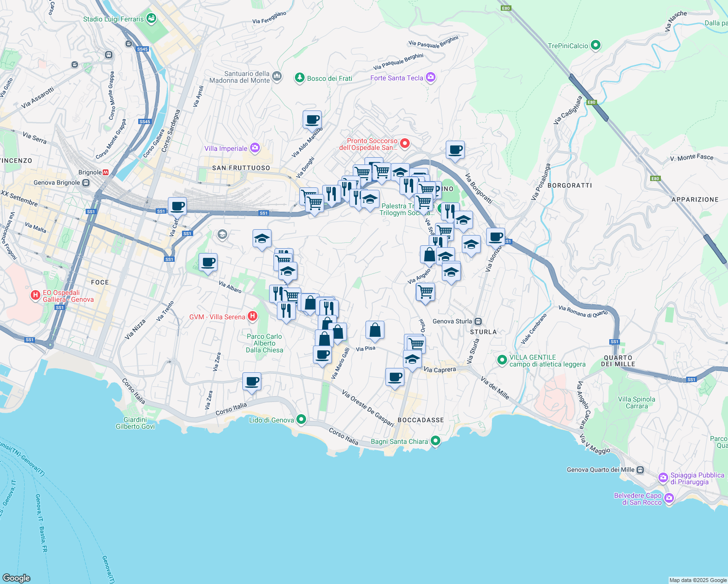The height and width of the screenshot is (584, 728).
Task: Open cafe marker beside Via Isonzo
Action: 495,238
